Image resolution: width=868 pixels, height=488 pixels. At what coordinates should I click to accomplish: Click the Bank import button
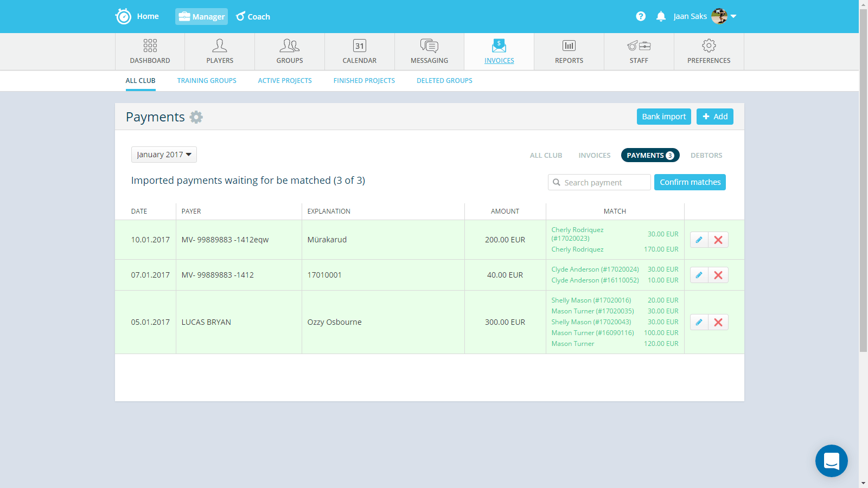663,117
